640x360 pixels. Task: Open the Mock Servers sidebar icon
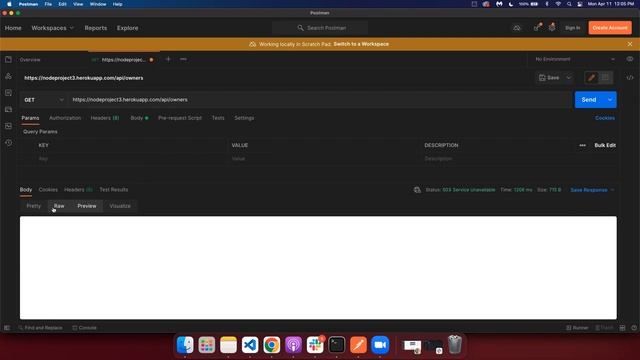pyautogui.click(x=8, y=109)
